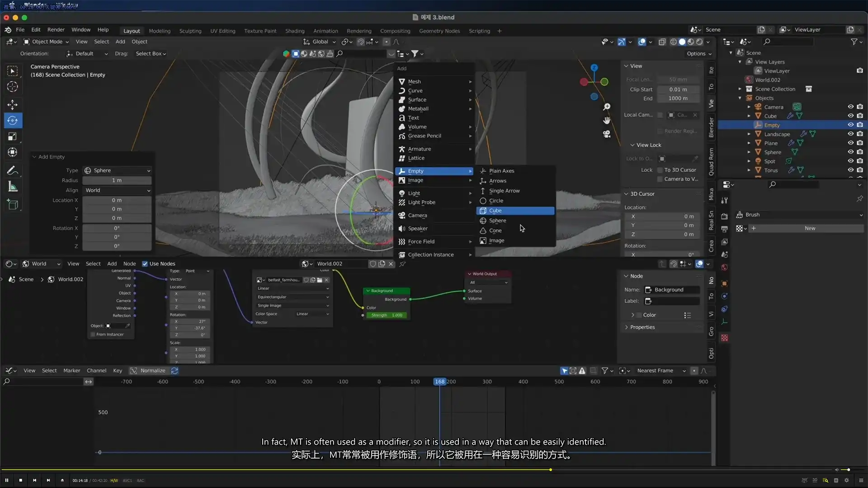Switch to the Shading workspace tab
868x488 pixels.
coord(294,31)
